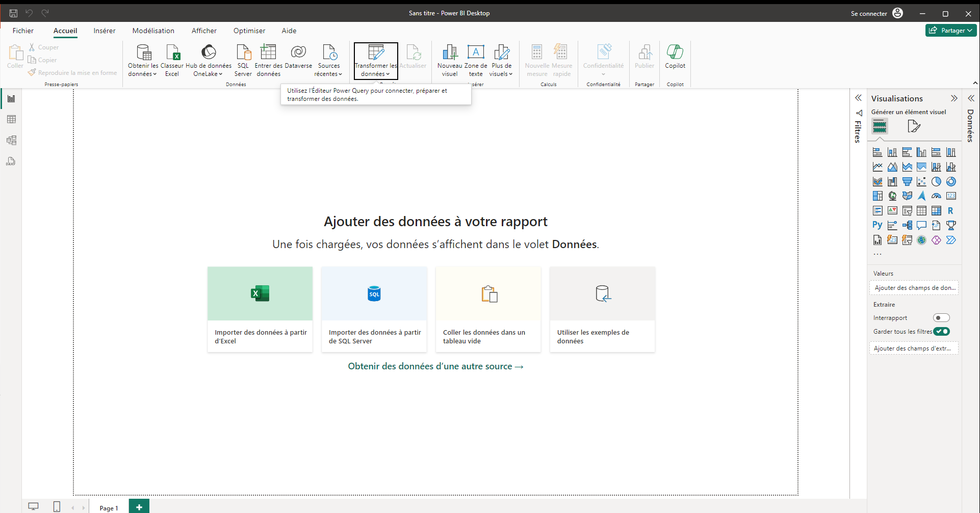Select the Power Apps purple visual

(936, 240)
